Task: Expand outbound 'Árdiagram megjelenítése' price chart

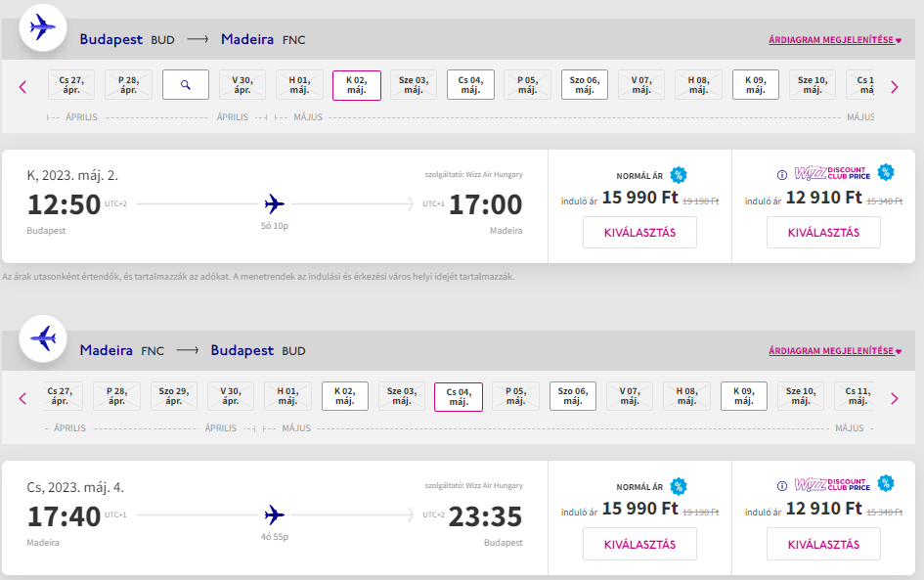Action: point(834,40)
